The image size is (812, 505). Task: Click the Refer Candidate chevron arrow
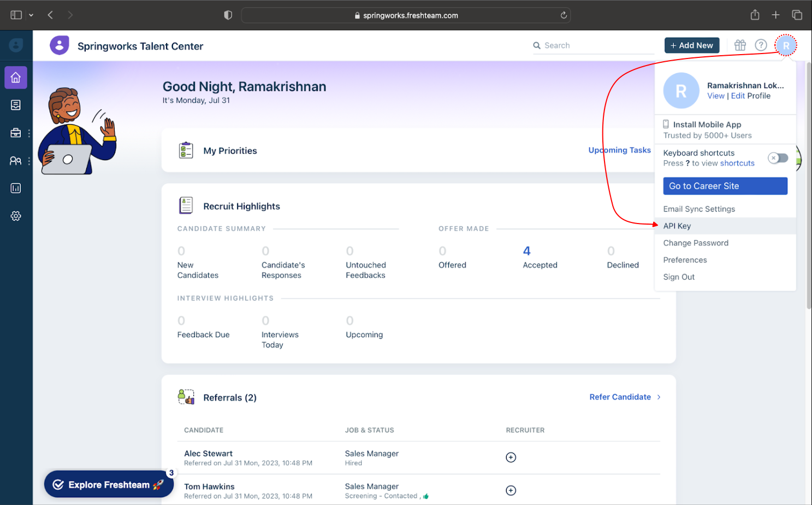coord(659,397)
